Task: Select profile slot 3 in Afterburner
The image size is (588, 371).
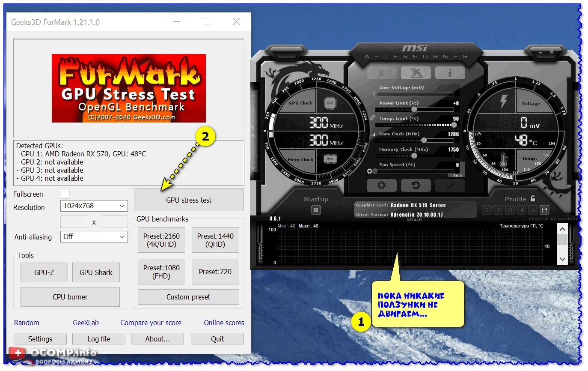Action: coord(510,210)
